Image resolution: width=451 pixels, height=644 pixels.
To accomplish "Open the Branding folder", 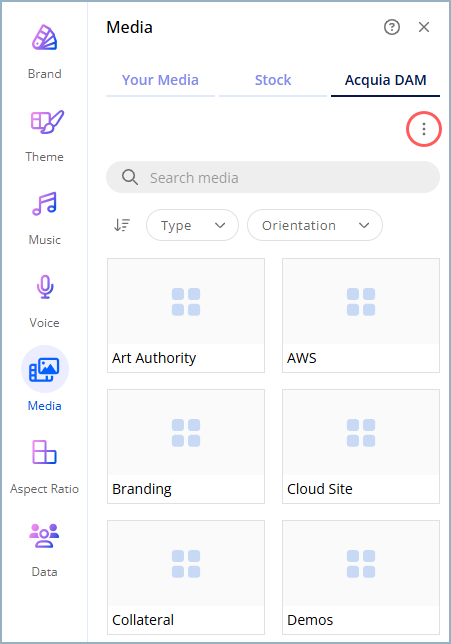I will point(186,446).
